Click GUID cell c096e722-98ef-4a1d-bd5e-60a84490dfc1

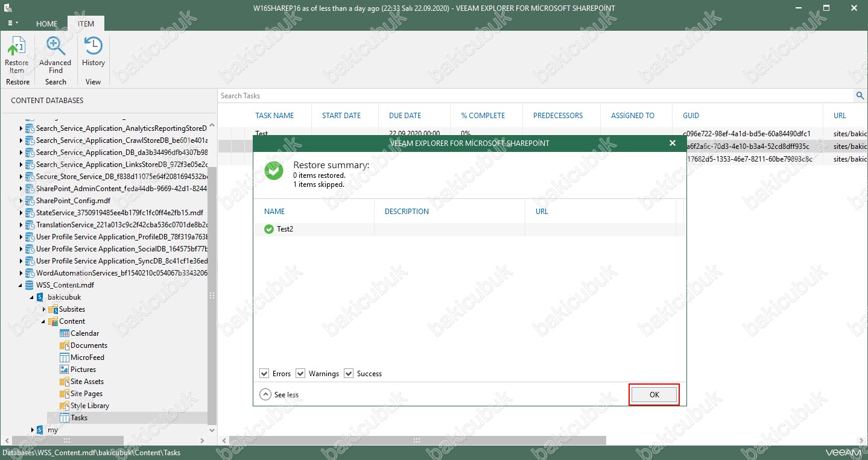(x=746, y=133)
